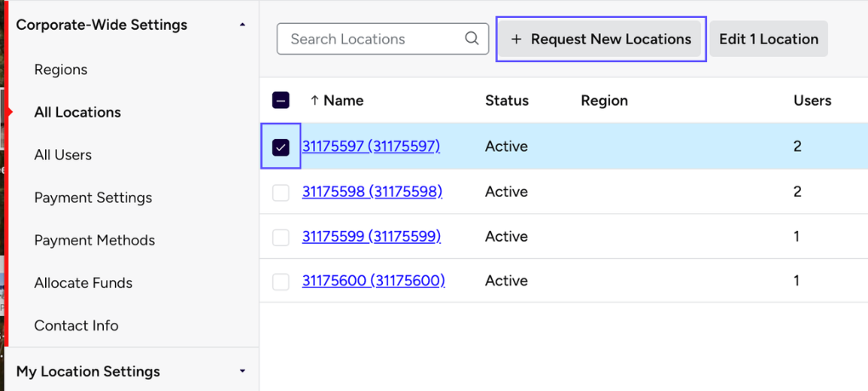The height and width of the screenshot is (391, 868).
Task: Open Regions in the sidebar
Action: click(x=61, y=70)
